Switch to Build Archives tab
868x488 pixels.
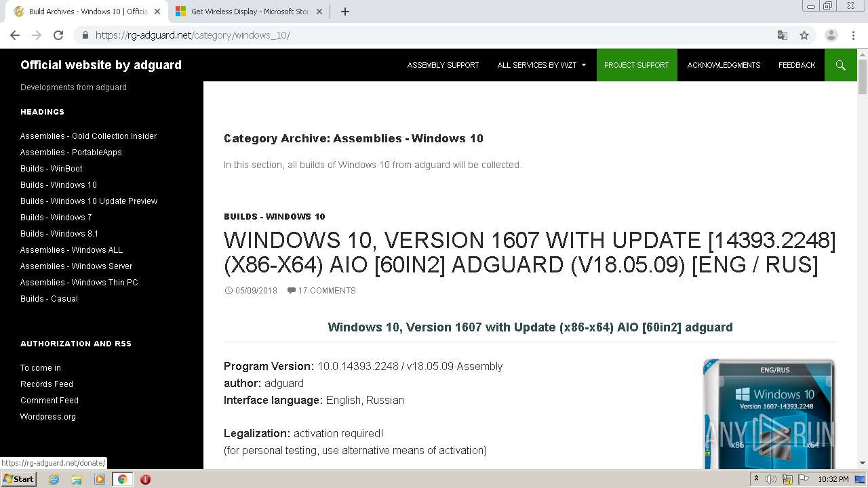pyautogui.click(x=88, y=12)
